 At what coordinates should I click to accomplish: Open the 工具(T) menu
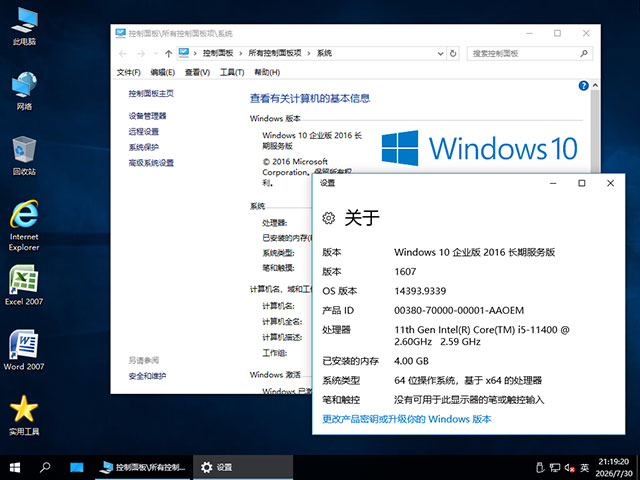[232, 72]
